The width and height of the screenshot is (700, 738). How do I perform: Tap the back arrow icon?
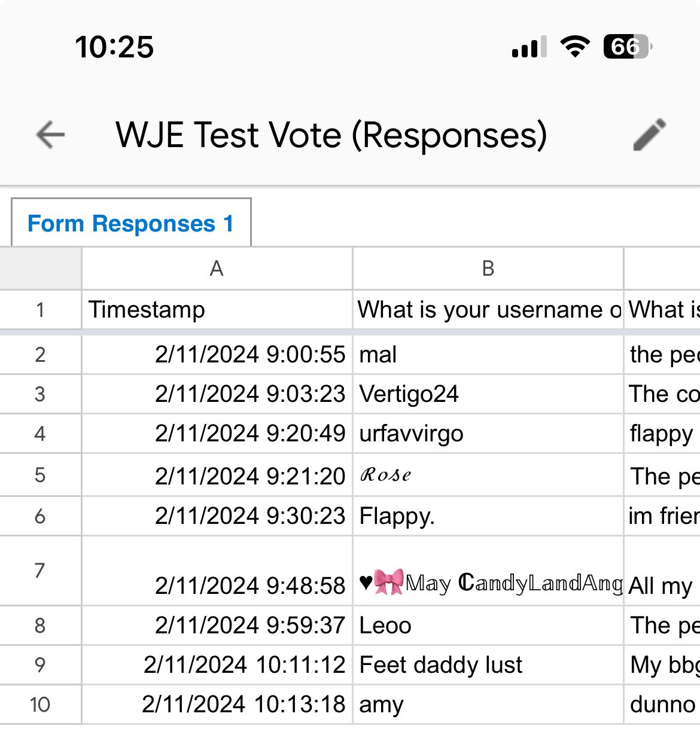[50, 135]
